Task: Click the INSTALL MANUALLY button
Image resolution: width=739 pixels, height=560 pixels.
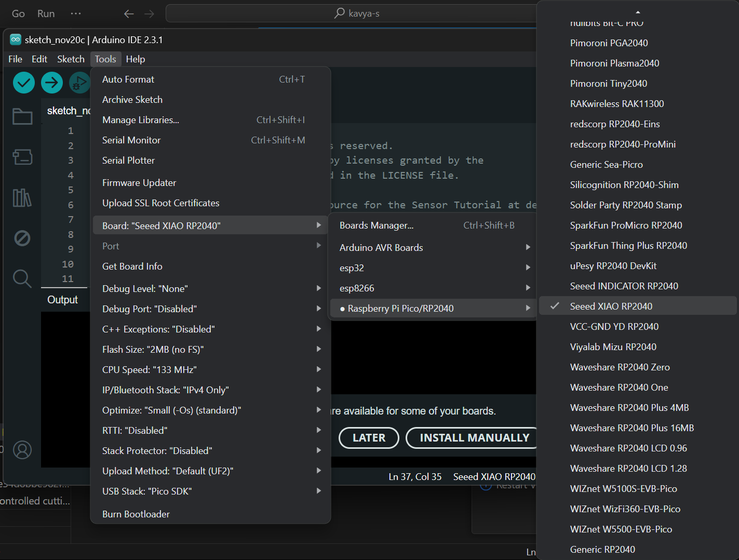Action: pyautogui.click(x=473, y=438)
